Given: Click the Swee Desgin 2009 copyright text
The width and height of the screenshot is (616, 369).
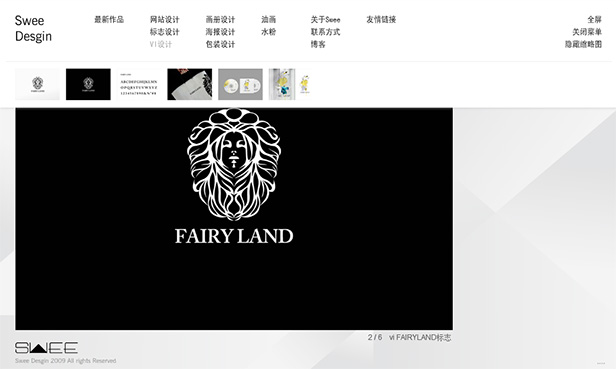Looking at the screenshot, I should point(66,361).
